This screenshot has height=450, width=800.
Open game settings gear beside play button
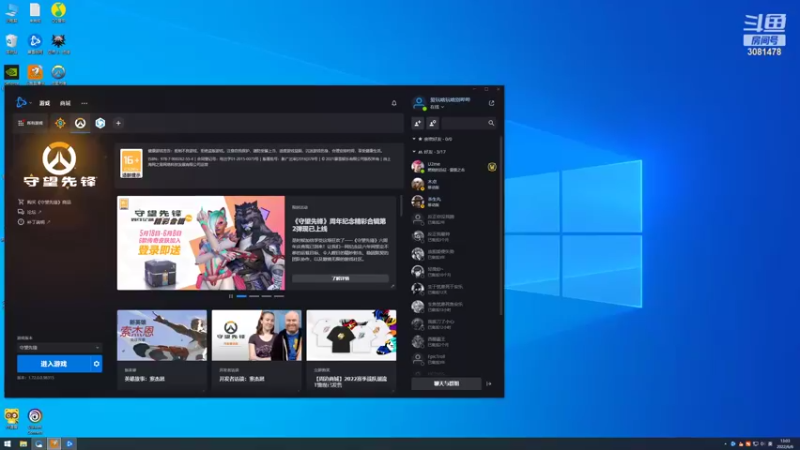[96, 364]
